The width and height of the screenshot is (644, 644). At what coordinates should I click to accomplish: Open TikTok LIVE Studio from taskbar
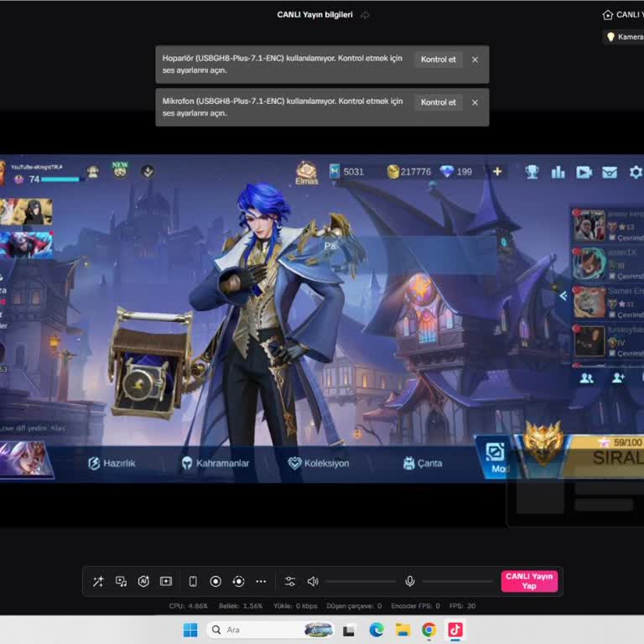coord(455,630)
